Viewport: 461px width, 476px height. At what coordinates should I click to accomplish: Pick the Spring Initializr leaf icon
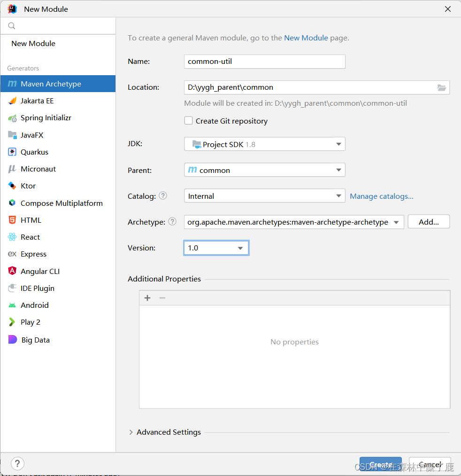tap(12, 118)
